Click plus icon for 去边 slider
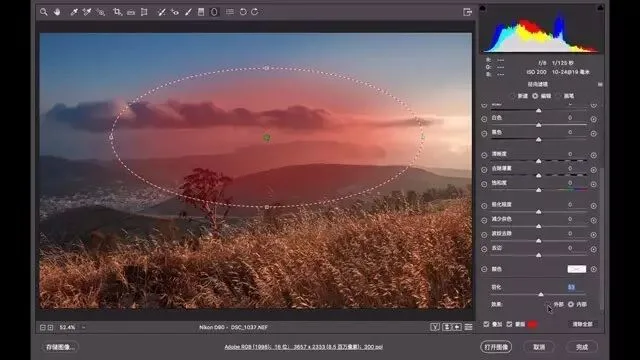 (594, 249)
